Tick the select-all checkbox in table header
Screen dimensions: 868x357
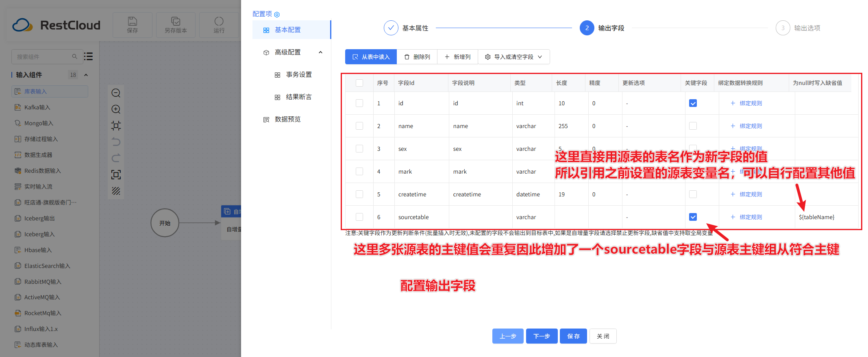point(359,83)
